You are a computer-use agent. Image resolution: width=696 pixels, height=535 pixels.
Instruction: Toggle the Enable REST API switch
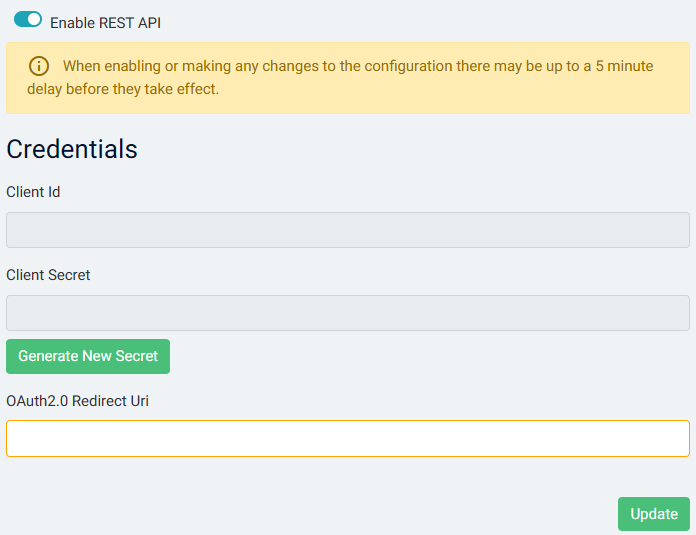(28, 20)
